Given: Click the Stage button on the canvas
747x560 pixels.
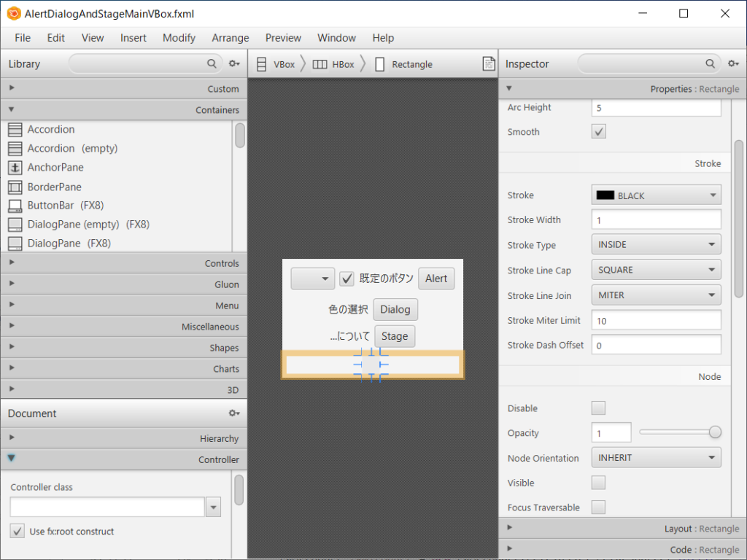Looking at the screenshot, I should point(395,336).
